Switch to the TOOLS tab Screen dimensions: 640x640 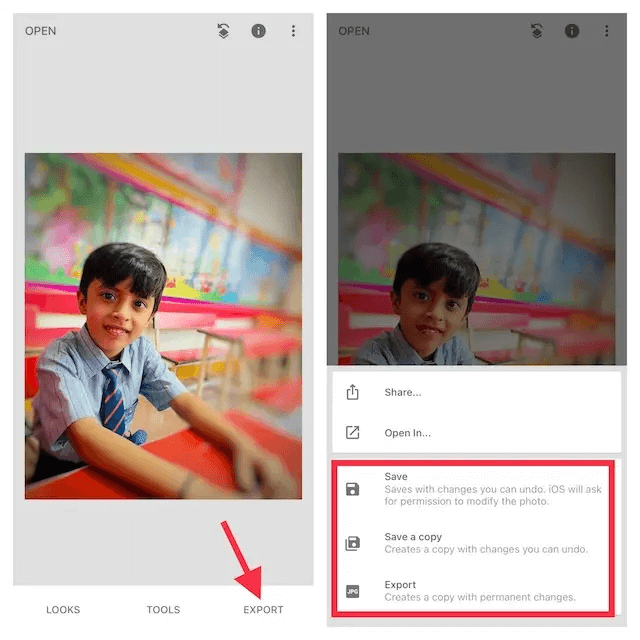click(x=163, y=609)
